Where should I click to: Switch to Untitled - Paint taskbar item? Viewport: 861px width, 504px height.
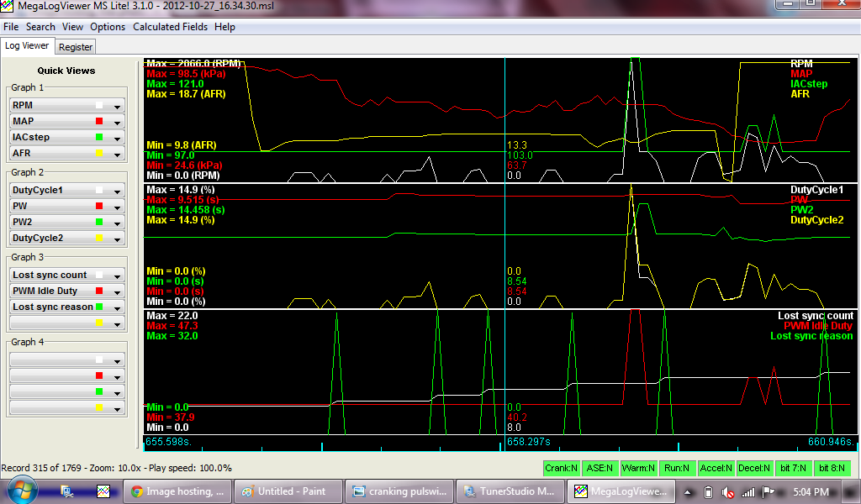pyautogui.click(x=288, y=491)
